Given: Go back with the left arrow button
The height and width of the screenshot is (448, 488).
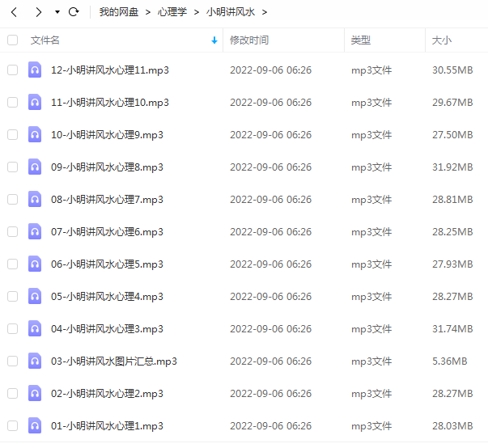Looking at the screenshot, I should [14, 12].
